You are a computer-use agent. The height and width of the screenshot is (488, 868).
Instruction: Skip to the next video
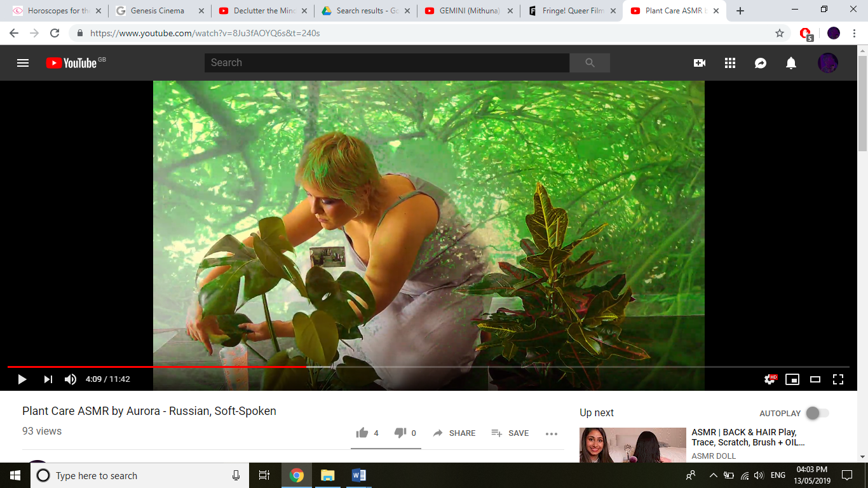48,379
